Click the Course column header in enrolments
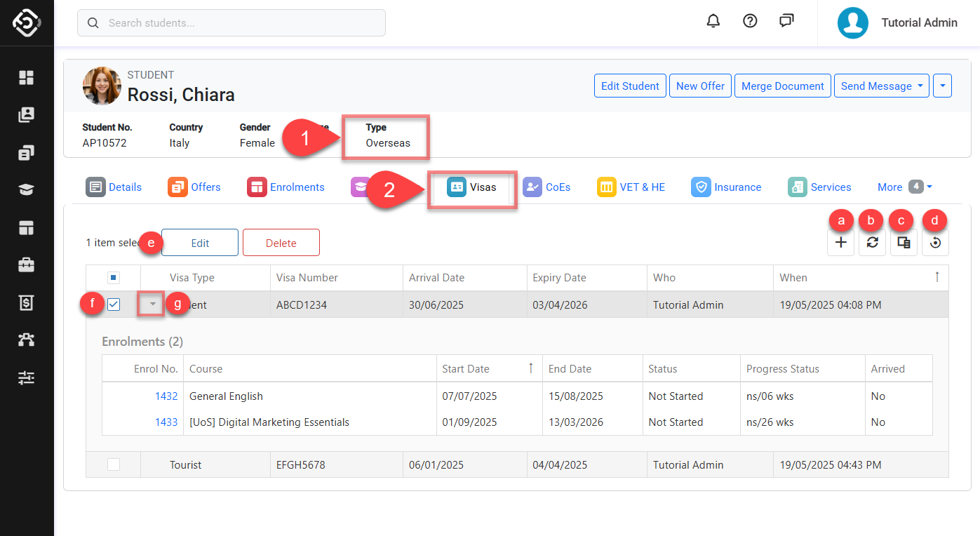 pyautogui.click(x=309, y=368)
